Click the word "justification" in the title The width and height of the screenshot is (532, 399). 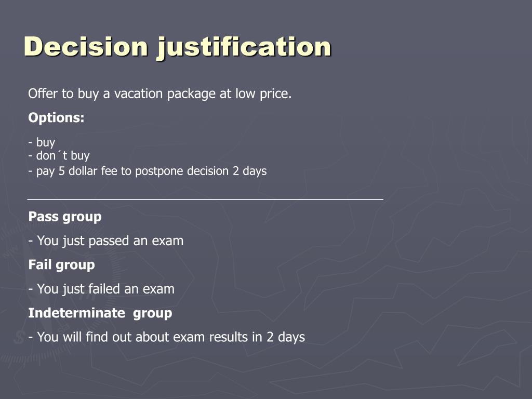(244, 47)
